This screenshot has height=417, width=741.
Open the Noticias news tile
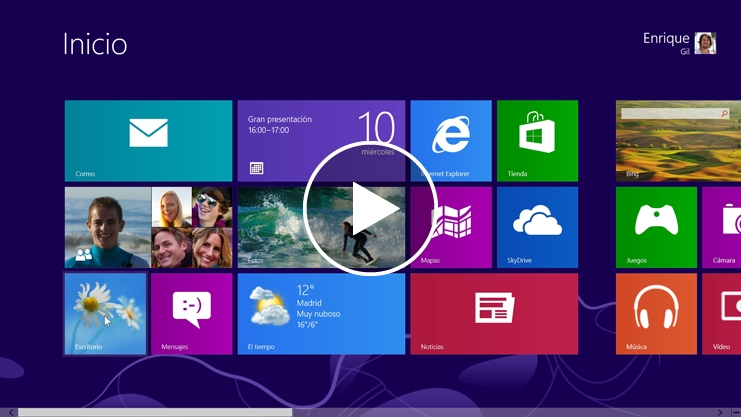coord(494,314)
